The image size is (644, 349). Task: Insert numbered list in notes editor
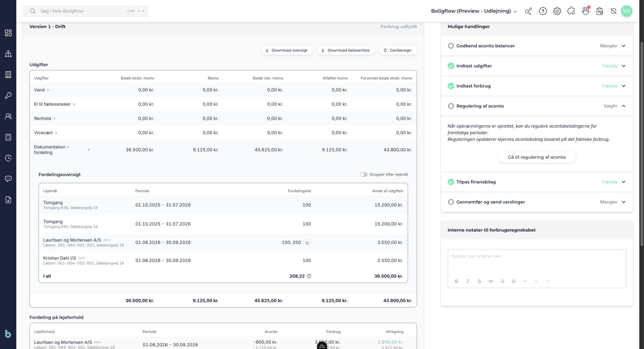(x=513, y=281)
